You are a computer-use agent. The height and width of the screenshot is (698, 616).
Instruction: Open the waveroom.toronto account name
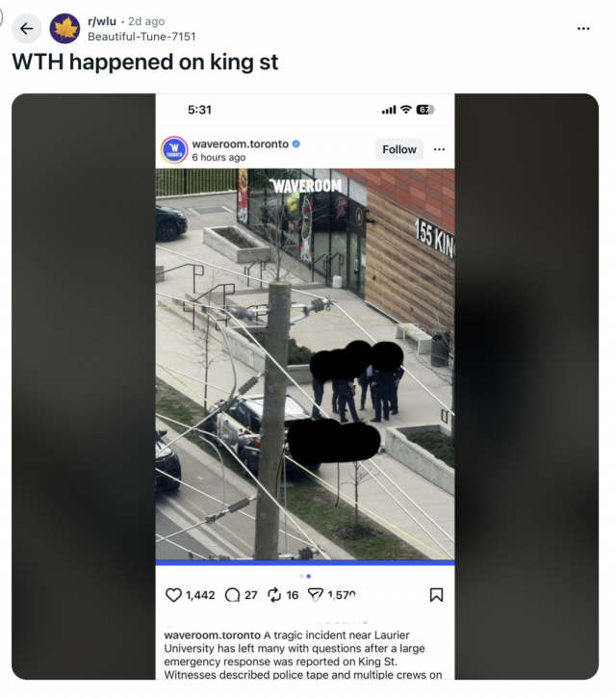click(240, 143)
